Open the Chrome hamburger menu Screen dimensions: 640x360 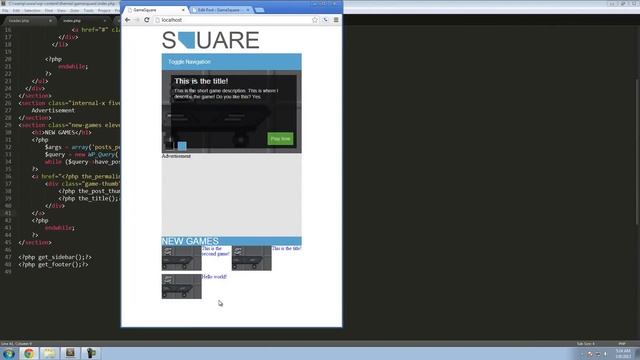[x=336, y=20]
